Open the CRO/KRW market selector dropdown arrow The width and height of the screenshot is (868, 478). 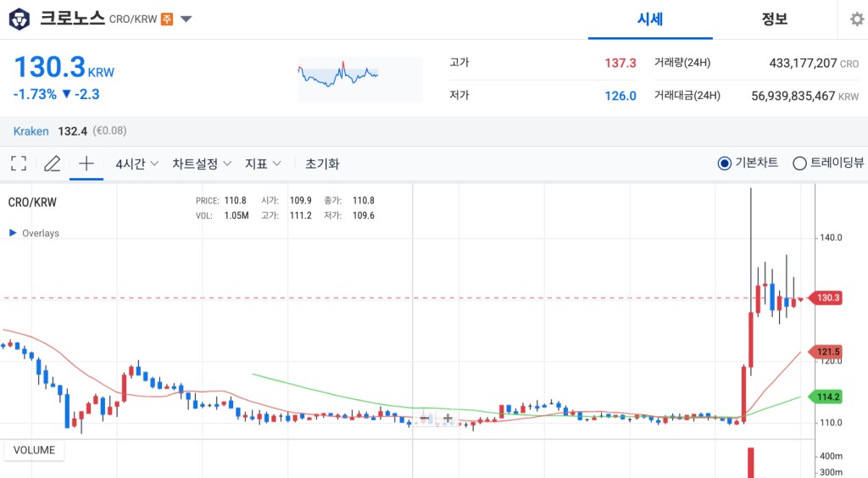click(186, 19)
